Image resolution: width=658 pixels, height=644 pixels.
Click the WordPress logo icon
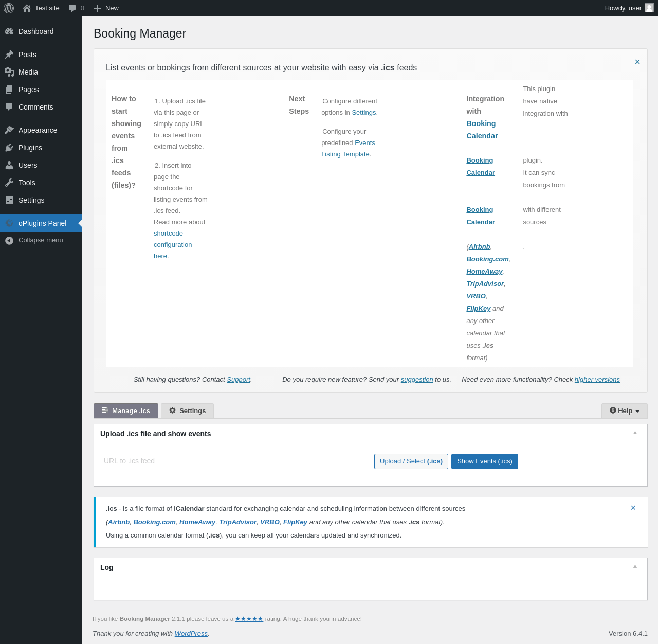(9, 8)
